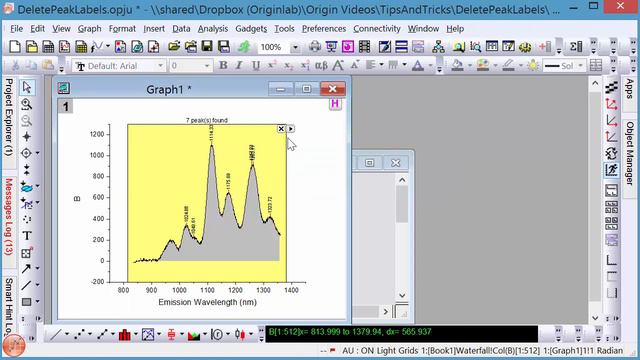Select the Pointer arrow tool
The width and height of the screenshot is (640, 360).
pyautogui.click(x=27, y=87)
